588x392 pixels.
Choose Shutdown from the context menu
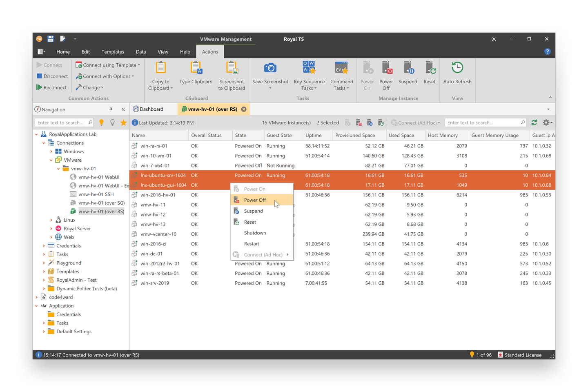coord(255,233)
